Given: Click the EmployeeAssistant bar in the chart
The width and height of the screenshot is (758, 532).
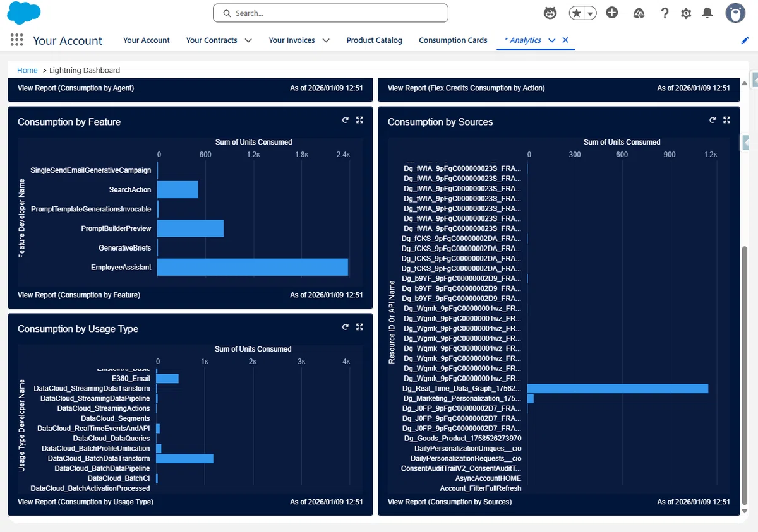Looking at the screenshot, I should pyautogui.click(x=253, y=267).
